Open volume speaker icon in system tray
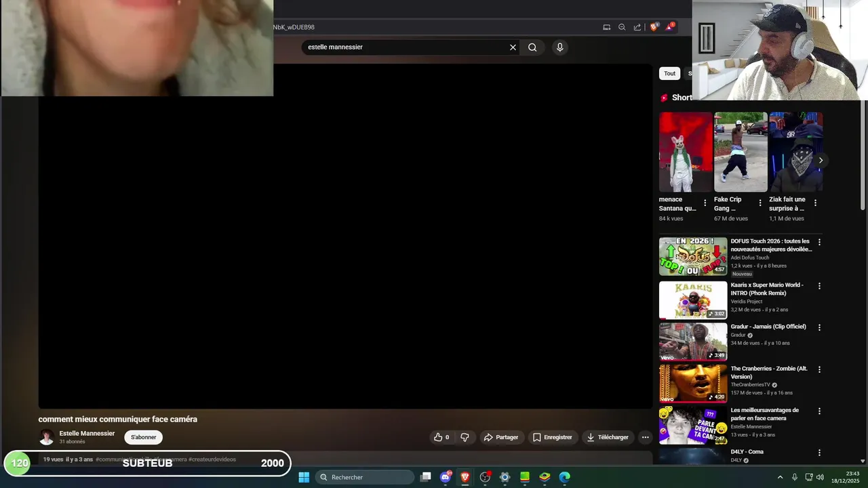868x488 pixels. click(820, 477)
